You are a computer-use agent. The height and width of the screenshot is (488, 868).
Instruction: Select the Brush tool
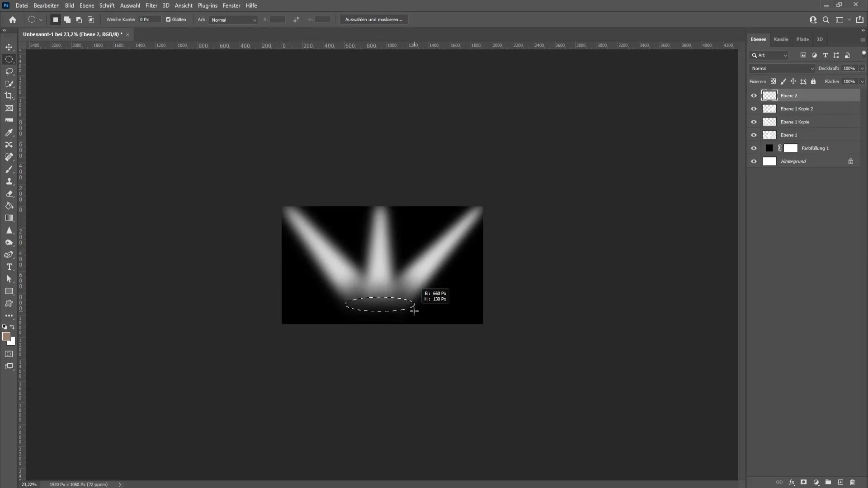tap(9, 169)
